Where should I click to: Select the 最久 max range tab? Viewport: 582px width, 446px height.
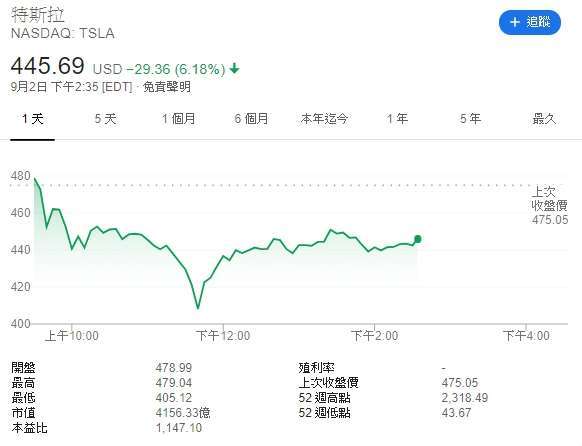click(544, 119)
